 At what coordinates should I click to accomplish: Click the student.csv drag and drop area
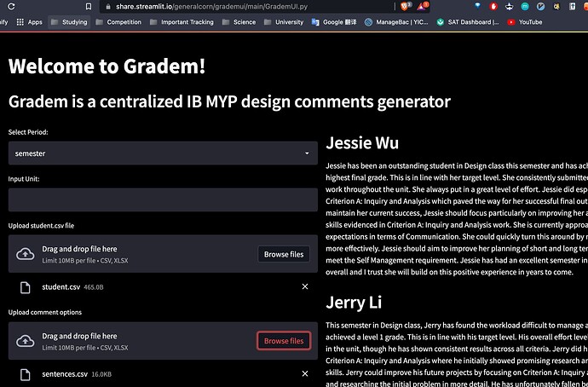click(163, 254)
